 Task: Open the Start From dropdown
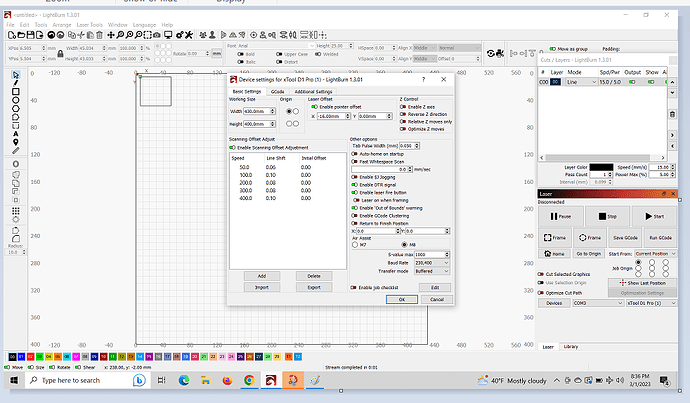pyautogui.click(x=655, y=254)
